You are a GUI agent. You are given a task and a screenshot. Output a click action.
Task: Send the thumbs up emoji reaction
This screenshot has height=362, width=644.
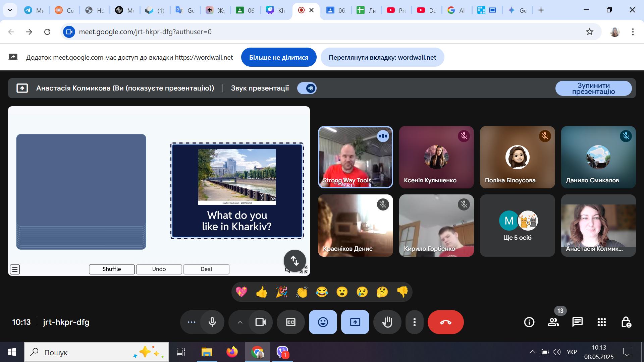point(261,292)
